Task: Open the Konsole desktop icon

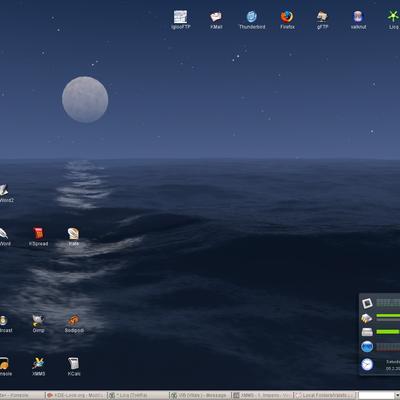Action: click(x=5, y=367)
